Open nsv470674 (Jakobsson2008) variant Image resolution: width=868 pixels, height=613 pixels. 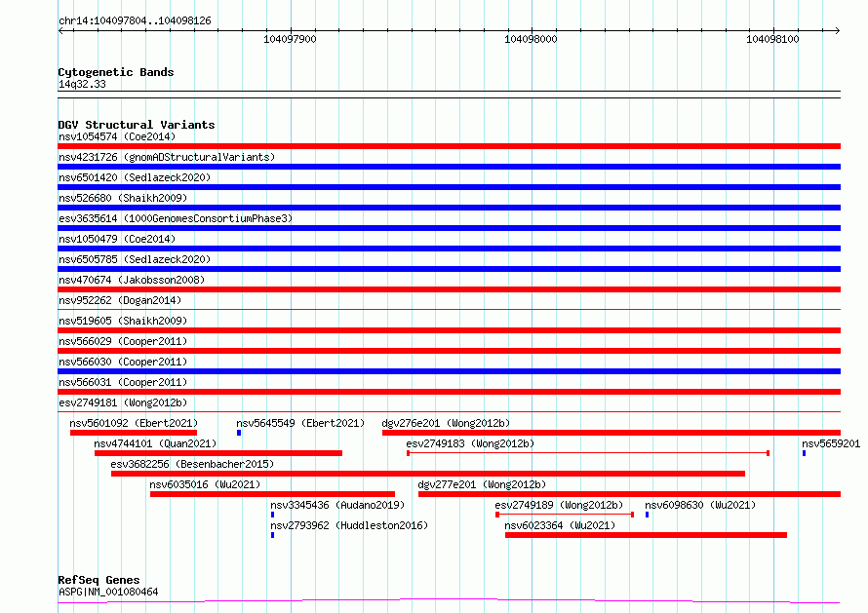132,280
